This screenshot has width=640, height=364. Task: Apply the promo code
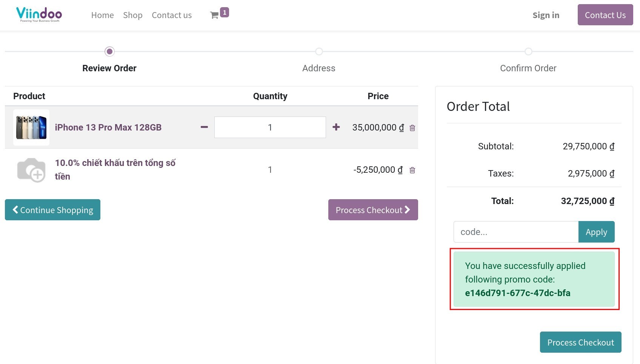tap(596, 232)
